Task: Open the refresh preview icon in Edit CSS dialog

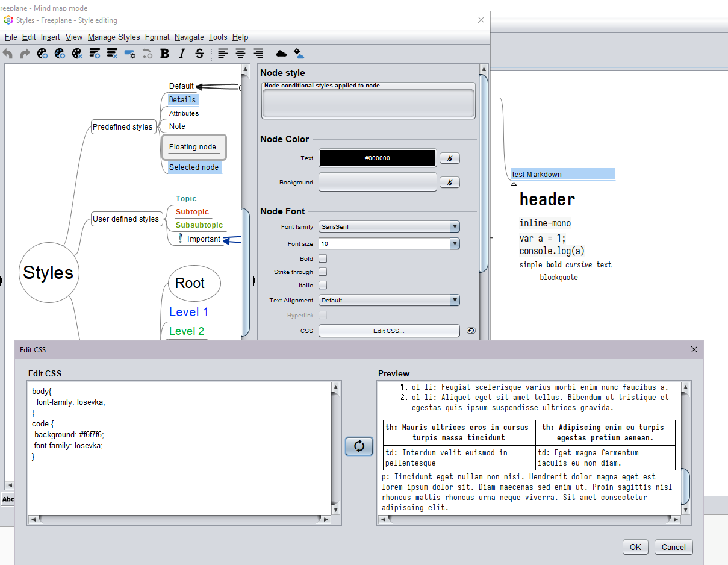Action: [x=359, y=446]
